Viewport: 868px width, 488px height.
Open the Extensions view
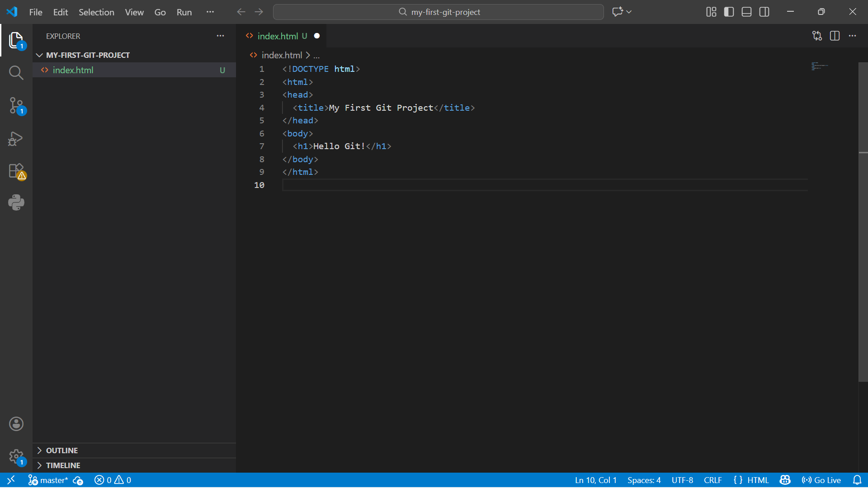tap(16, 171)
